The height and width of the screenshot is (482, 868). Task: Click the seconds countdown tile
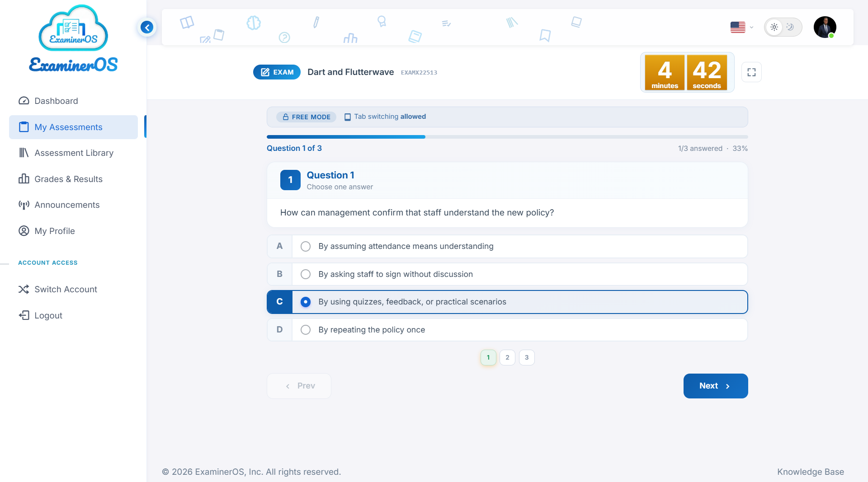tap(707, 72)
